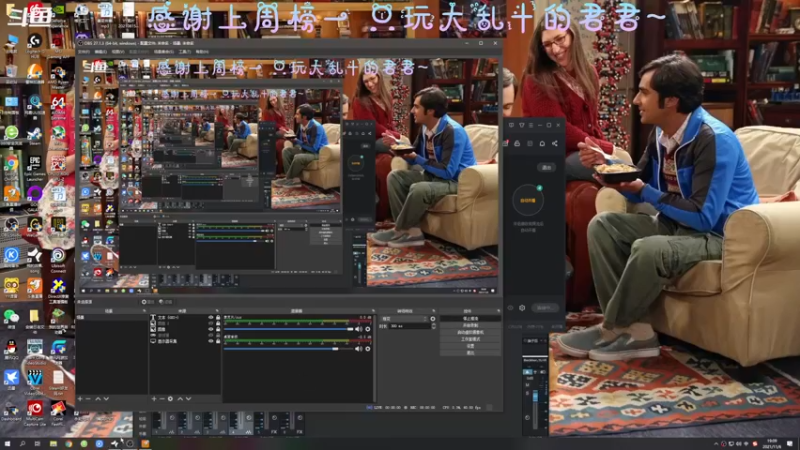The width and height of the screenshot is (800, 450).
Task: Open the scene transition type dropdown
Action: 404,319
